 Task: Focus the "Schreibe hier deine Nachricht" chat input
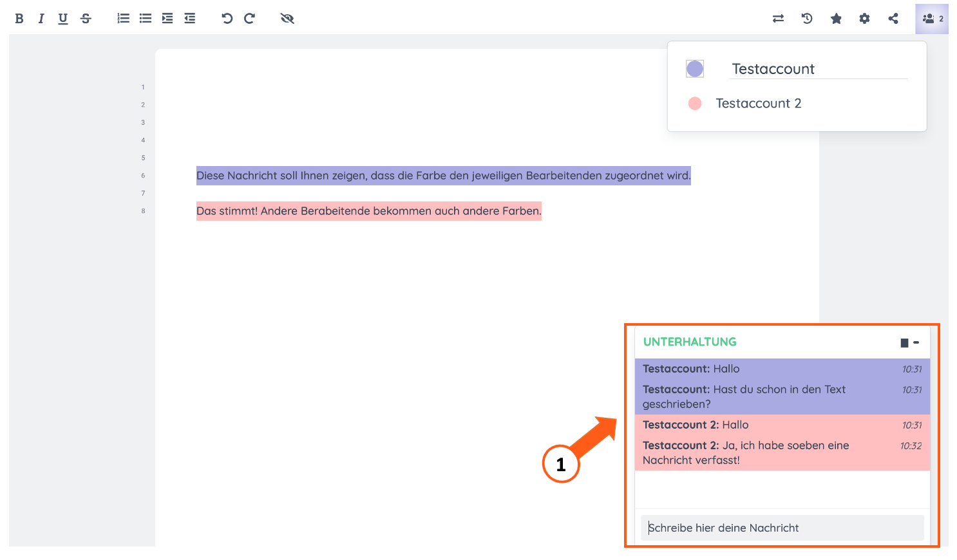tap(782, 528)
